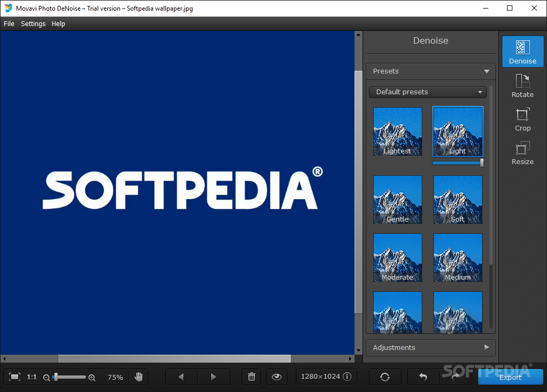Screen dimensions: 547x392
Task: Open the Resize tool
Action: tap(522, 153)
